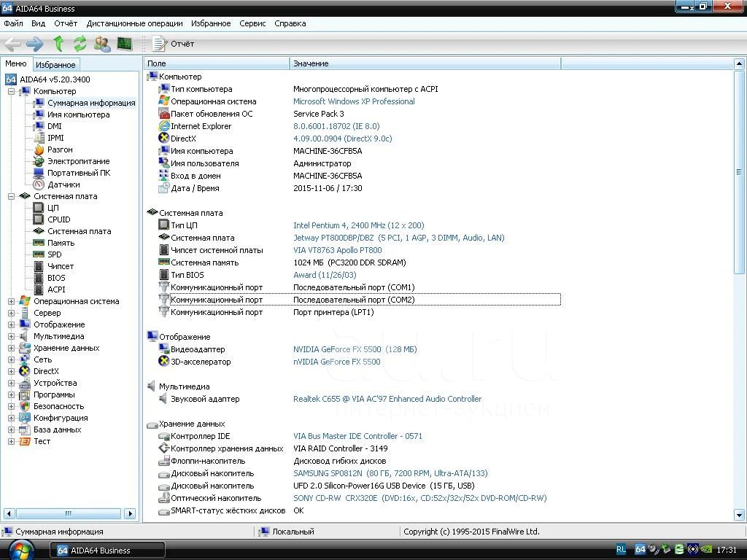Open the SAMSUNG SP0812N disk link
Screen dimensions: 747x560
click(x=390, y=473)
